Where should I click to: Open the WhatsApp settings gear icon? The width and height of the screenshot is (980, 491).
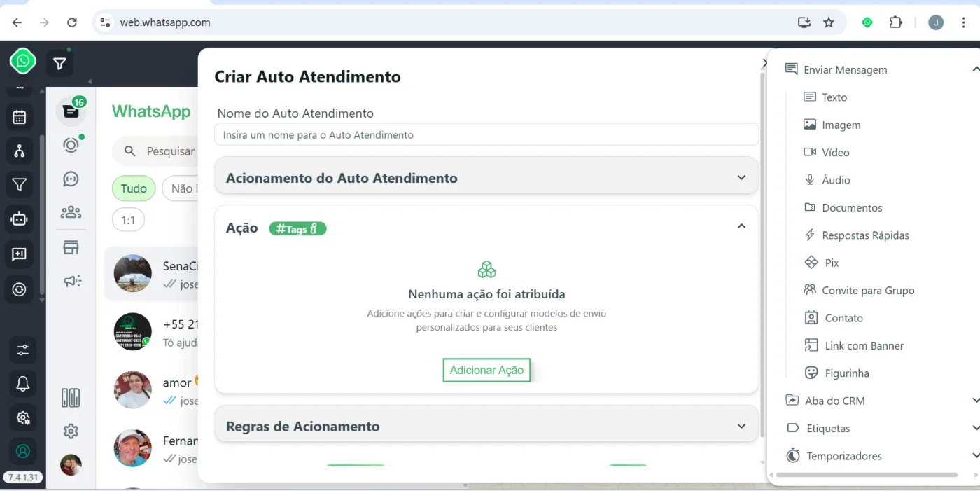coord(71,431)
